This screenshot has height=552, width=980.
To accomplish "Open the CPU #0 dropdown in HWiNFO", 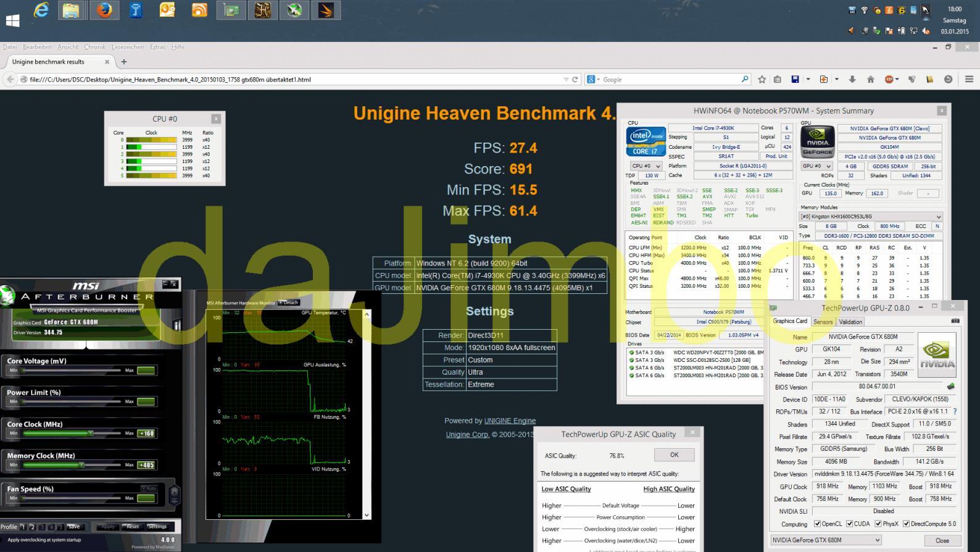I will point(646,166).
